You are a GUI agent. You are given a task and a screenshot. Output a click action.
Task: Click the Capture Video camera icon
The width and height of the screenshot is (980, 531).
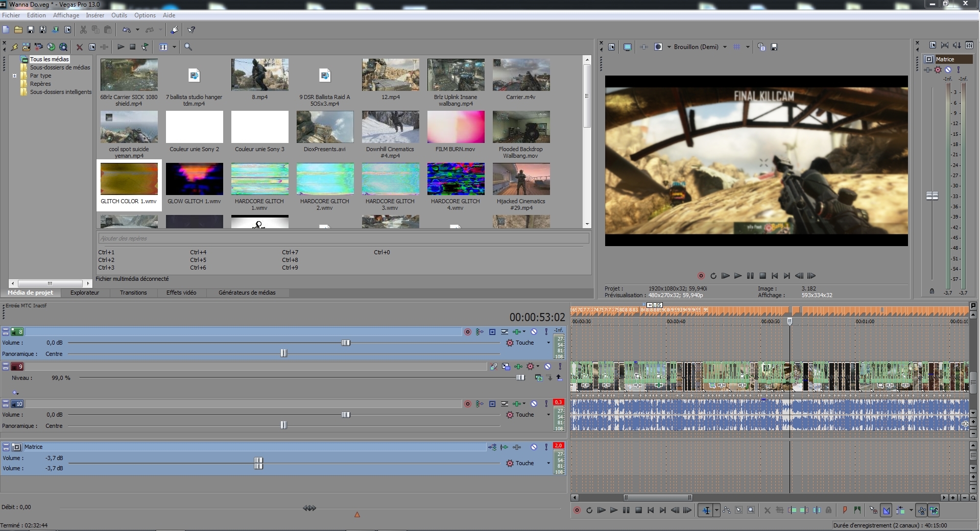tap(39, 47)
